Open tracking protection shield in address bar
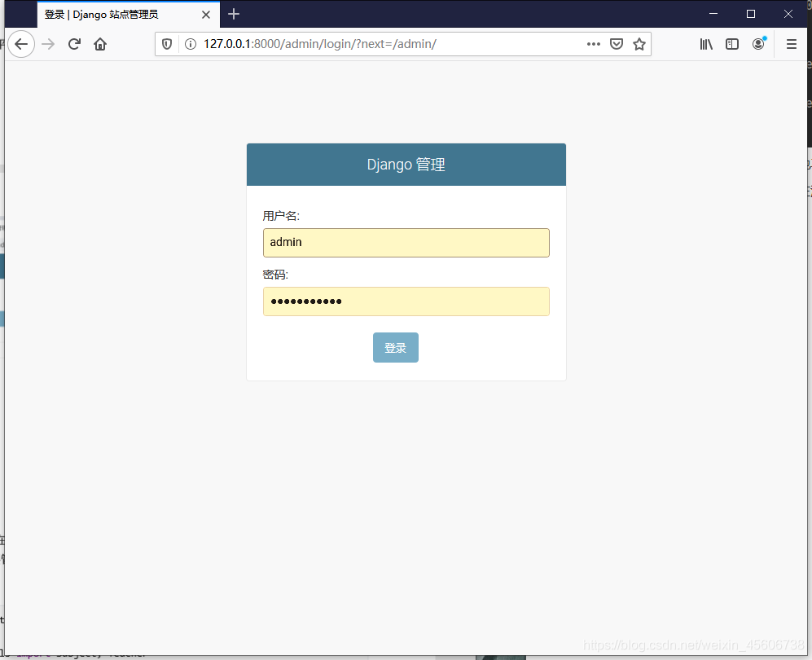This screenshot has width=812, height=660. (167, 44)
